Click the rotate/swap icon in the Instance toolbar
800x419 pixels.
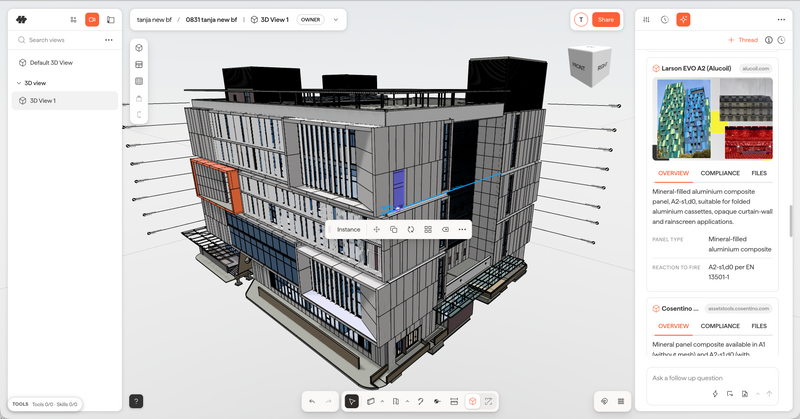pos(411,230)
